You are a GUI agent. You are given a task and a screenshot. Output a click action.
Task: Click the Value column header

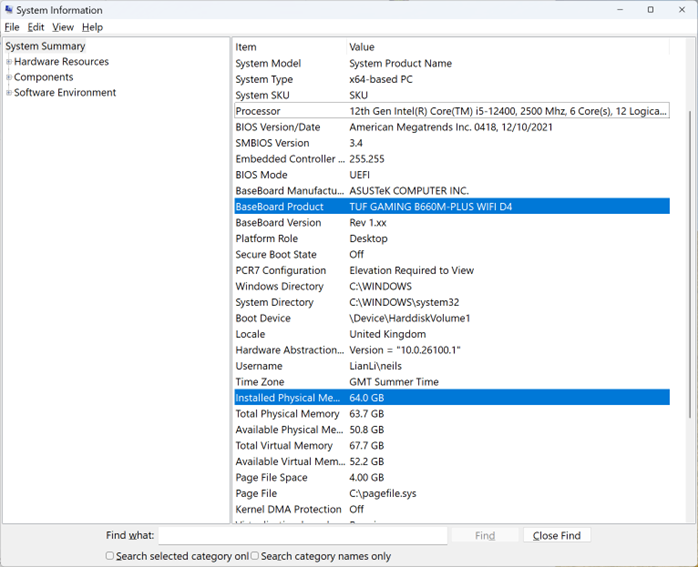(508, 47)
